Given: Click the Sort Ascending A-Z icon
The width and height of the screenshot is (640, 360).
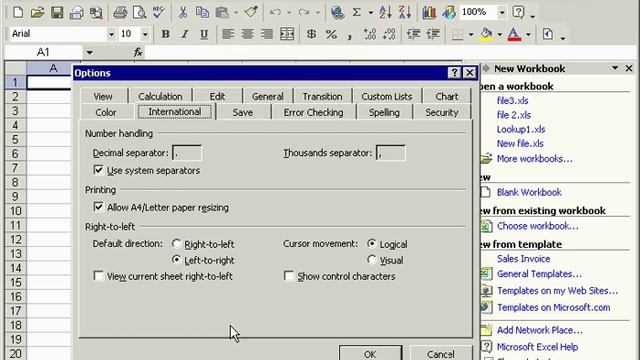Looking at the screenshot, I should (x=385, y=12).
